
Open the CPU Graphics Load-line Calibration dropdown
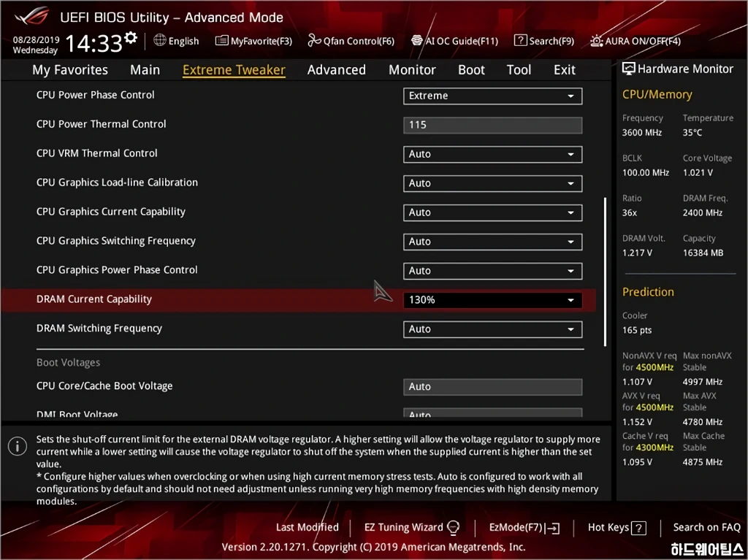point(492,183)
